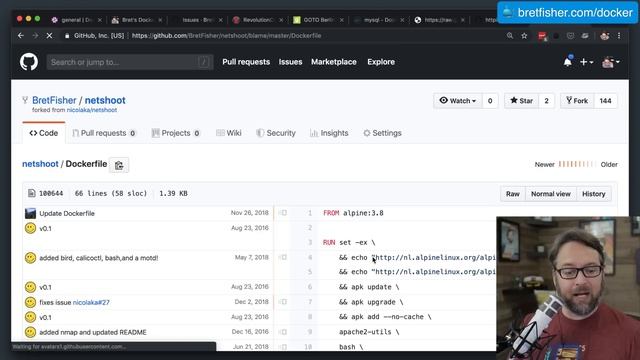The width and height of the screenshot is (640, 360).
Task: Stop page loading with the X button
Action: point(49,36)
